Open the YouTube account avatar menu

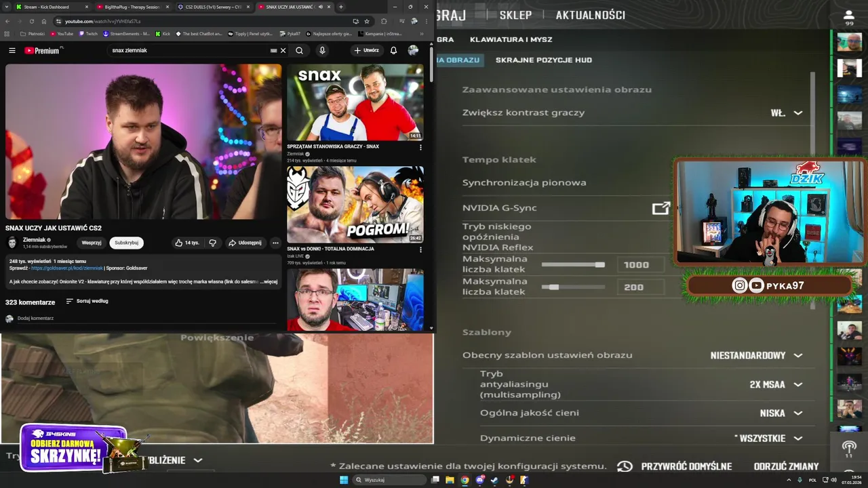[413, 50]
